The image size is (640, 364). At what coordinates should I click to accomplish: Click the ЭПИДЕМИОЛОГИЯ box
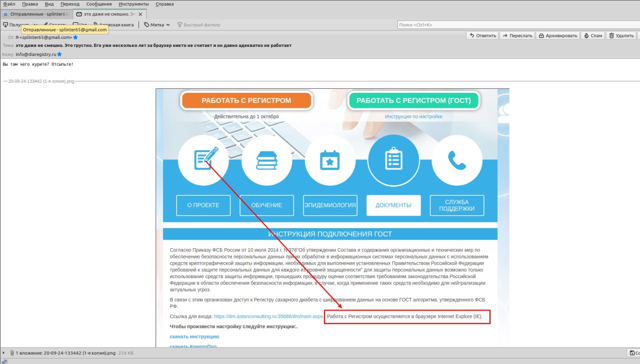tap(330, 205)
